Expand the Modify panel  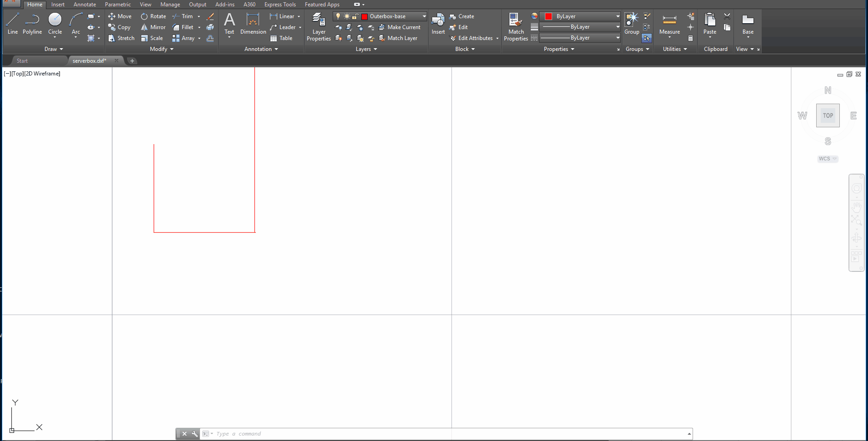point(162,49)
